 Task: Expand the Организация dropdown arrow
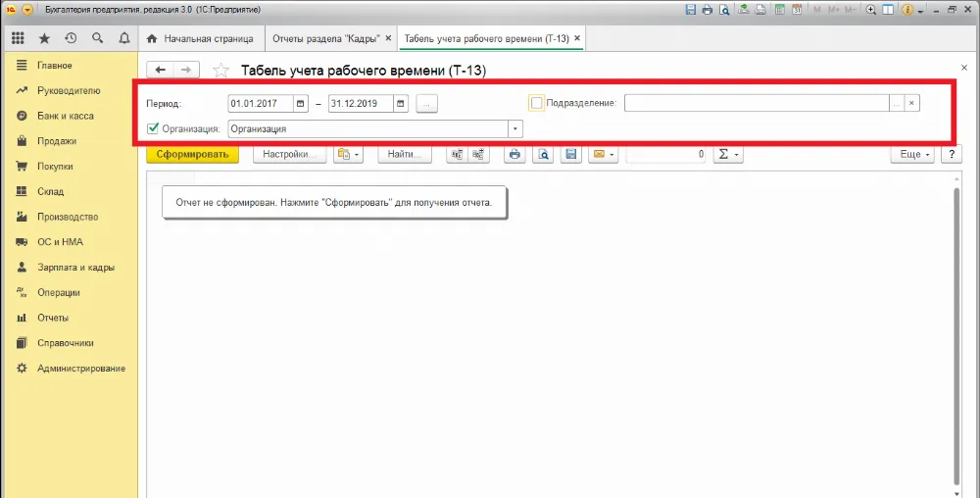[x=515, y=129]
